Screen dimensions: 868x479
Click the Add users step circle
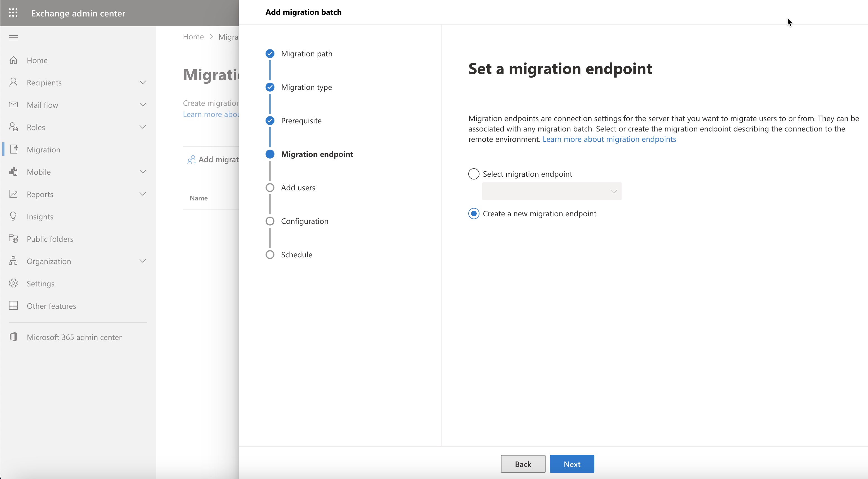[x=270, y=188]
